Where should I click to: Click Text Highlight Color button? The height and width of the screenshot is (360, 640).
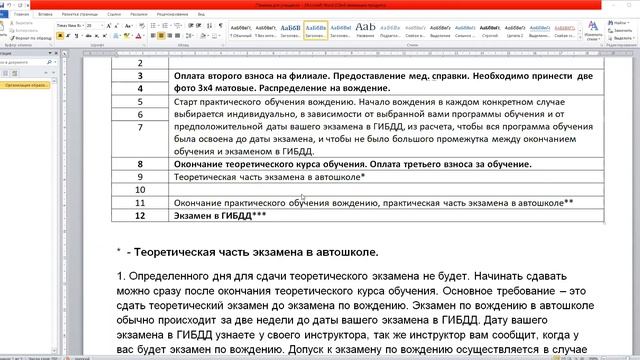[x=126, y=36]
